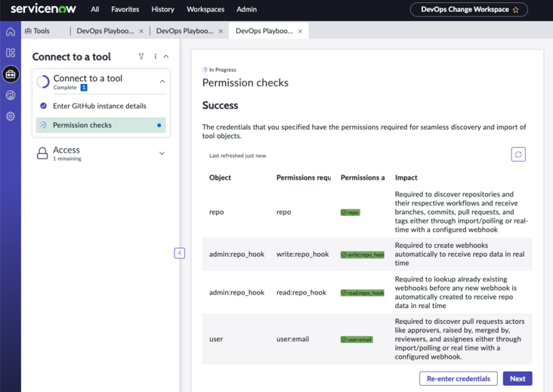The image size is (553, 392).
Task: Click the Object column header
Action: (x=220, y=177)
